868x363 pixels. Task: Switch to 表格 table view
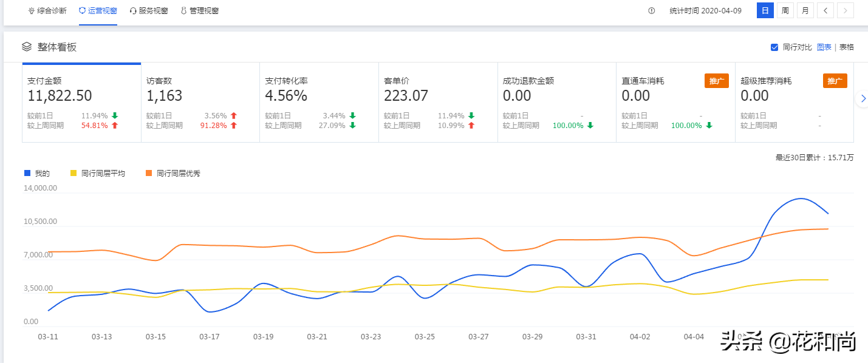point(847,47)
